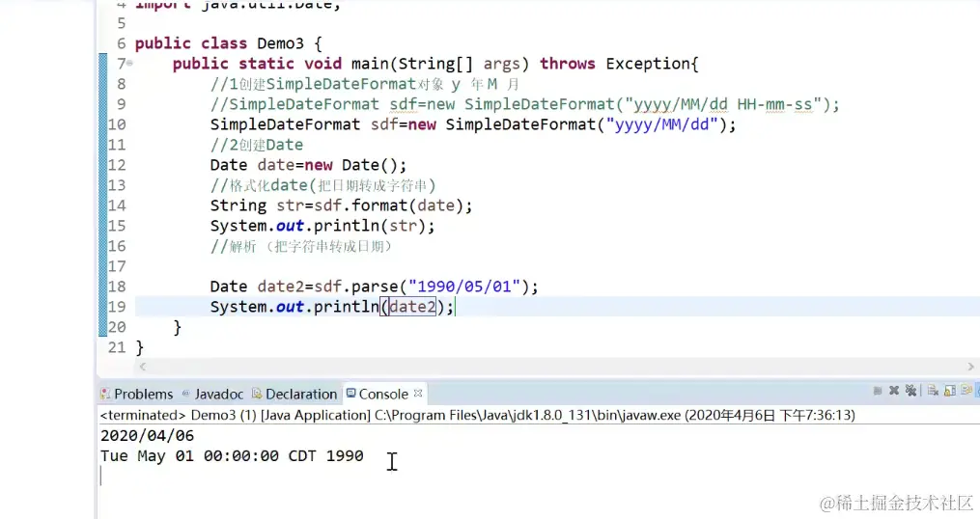Viewport: 980px width, 519px height.
Task: Click the "1990/05/01" string literal
Action: tap(464, 287)
